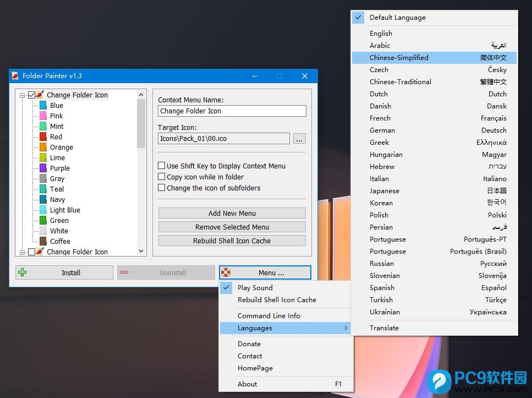Enable Use Shift Key to Display Context Menu
Image resolution: width=532 pixels, height=398 pixels.
[162, 166]
